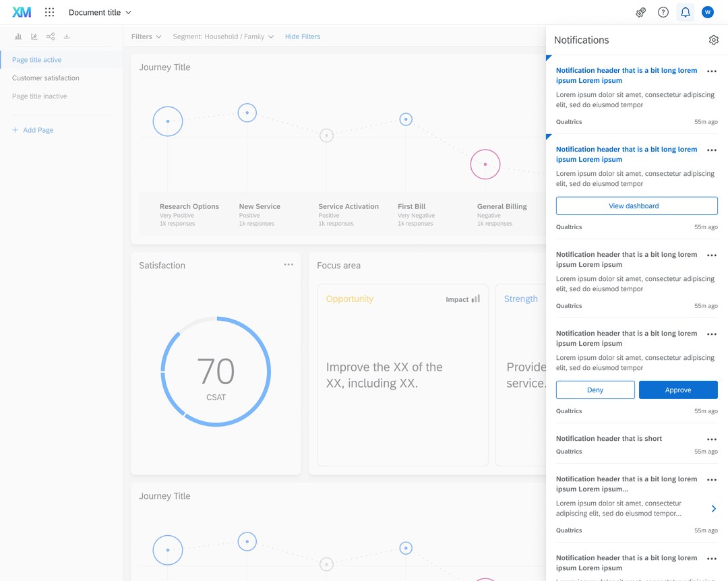Open the app grid launcher
The image size is (728, 581).
pos(49,12)
